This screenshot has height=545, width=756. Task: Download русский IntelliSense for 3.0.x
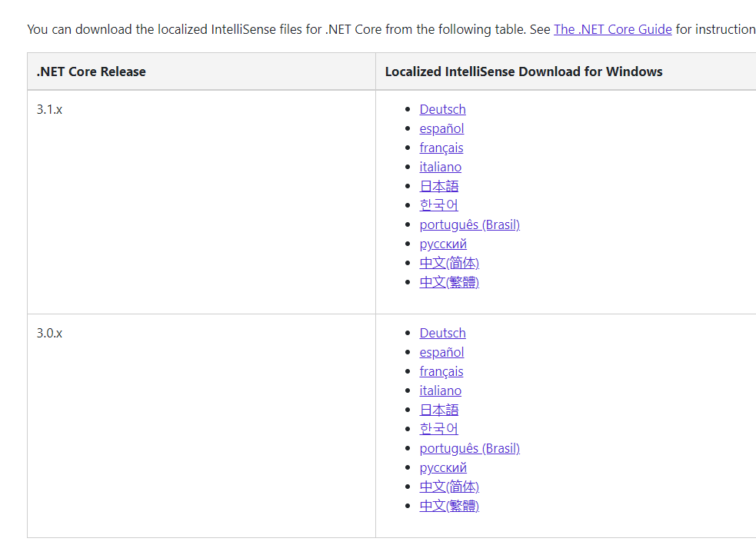coord(443,467)
